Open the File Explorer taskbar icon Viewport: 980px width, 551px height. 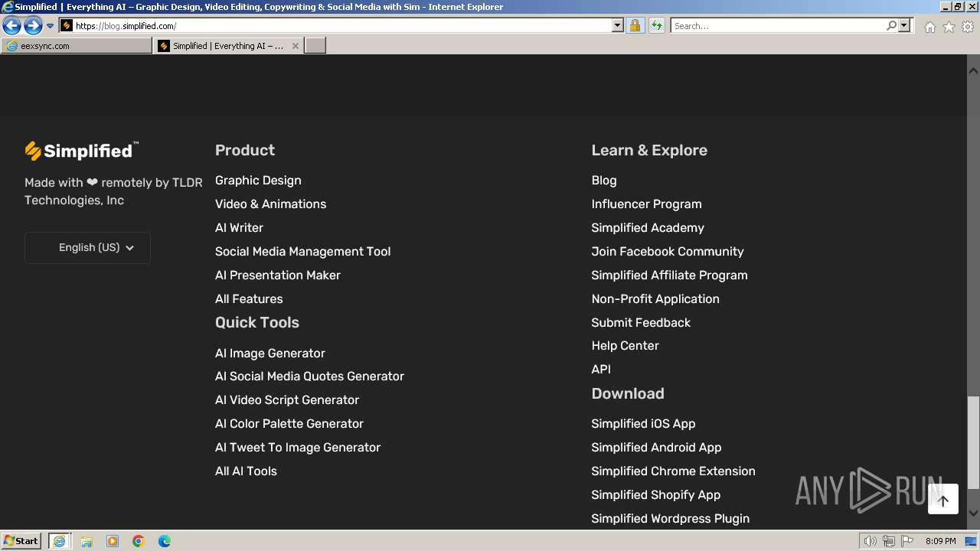(x=87, y=541)
